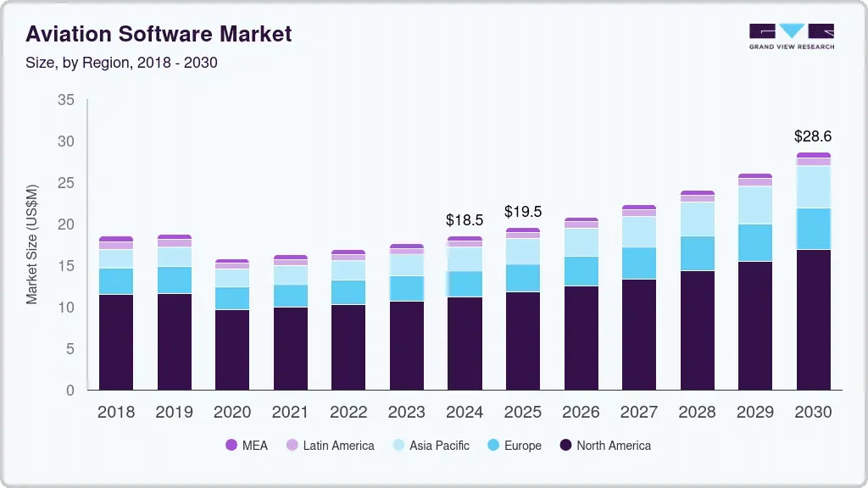Select the 2030 bar
Image resolution: width=868 pixels, height=488 pixels.
[x=812, y=271]
